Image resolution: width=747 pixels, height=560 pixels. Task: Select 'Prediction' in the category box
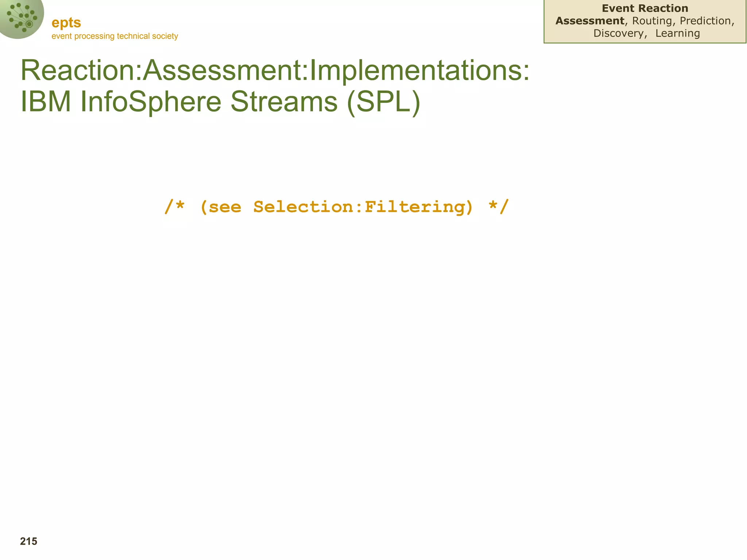click(x=705, y=21)
